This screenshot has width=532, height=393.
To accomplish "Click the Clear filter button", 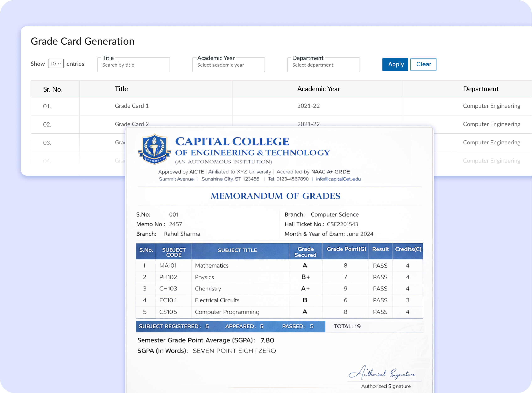I will click(423, 65).
